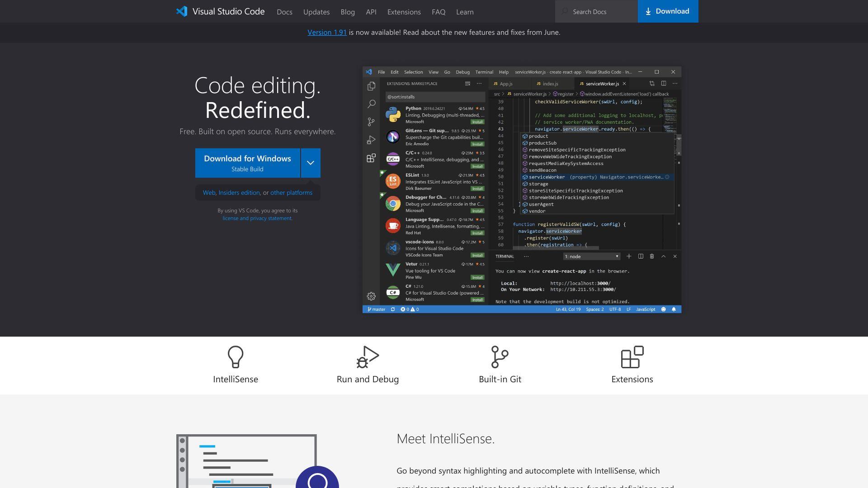Click the Extensions blocks icon
The height and width of the screenshot is (488, 868).
(632, 357)
